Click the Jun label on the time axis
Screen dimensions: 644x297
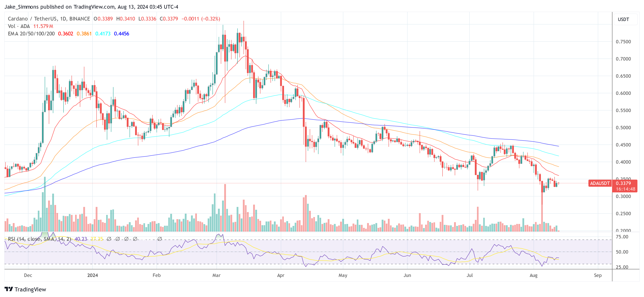[x=407, y=275]
